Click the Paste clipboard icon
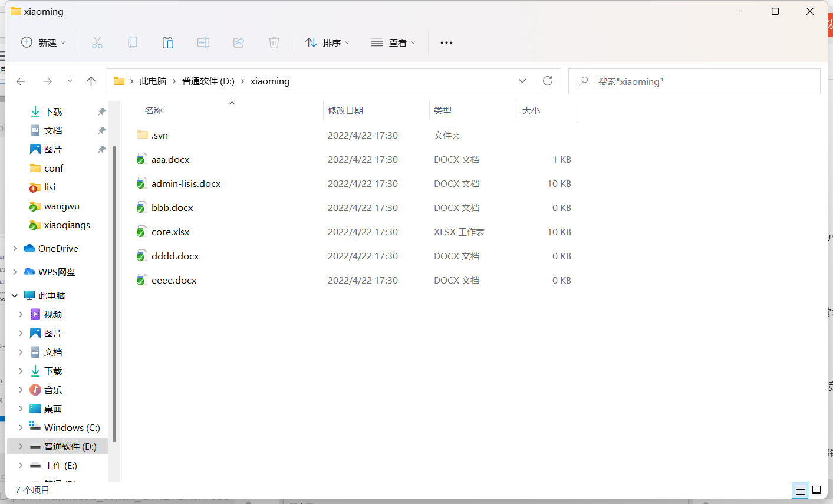 [168, 42]
